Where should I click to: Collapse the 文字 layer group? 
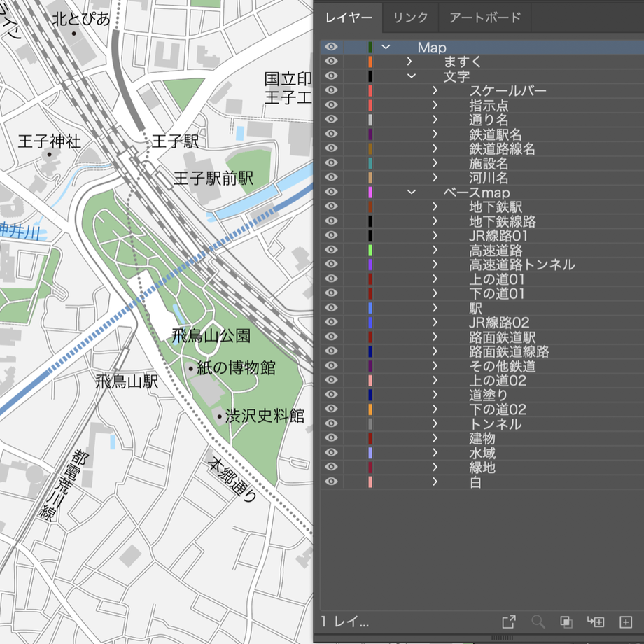pos(412,76)
